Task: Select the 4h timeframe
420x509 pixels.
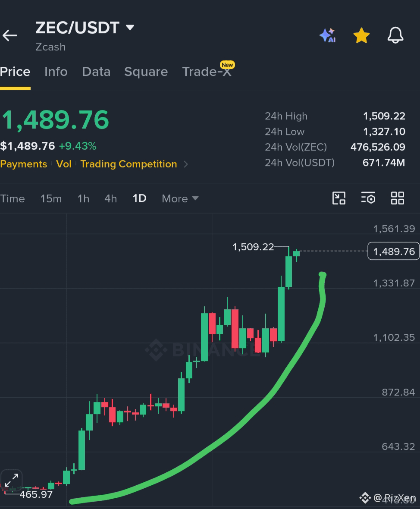Action: click(x=111, y=198)
